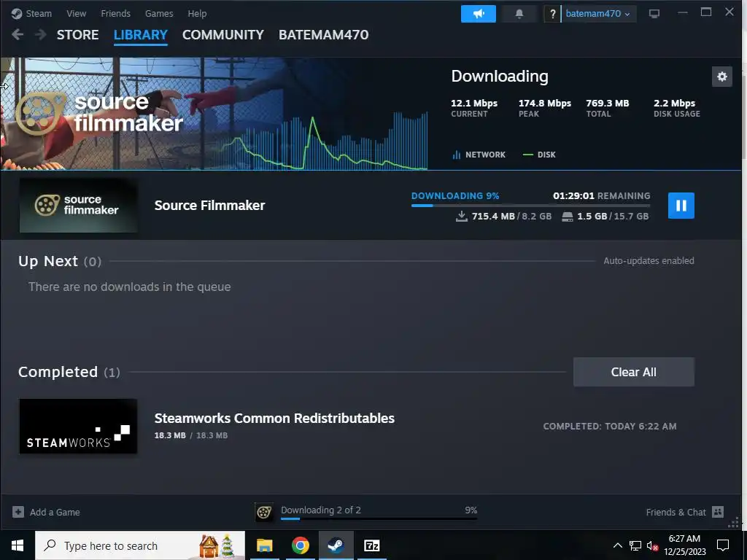747x560 pixels.
Task: Click the bottom bar download progress bar
Action: 379,518
